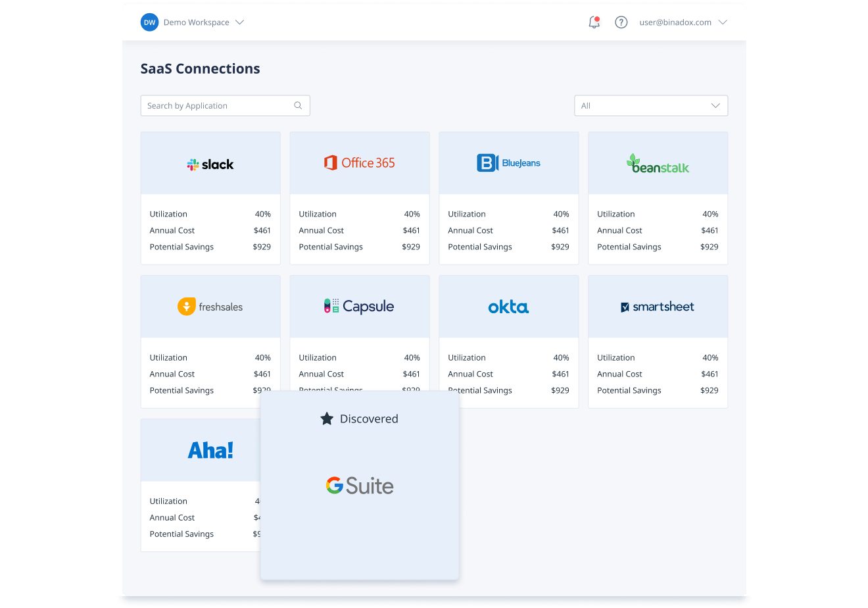Click Freshsales Potential Savings label
This screenshot has width=868, height=608.
coord(181,390)
